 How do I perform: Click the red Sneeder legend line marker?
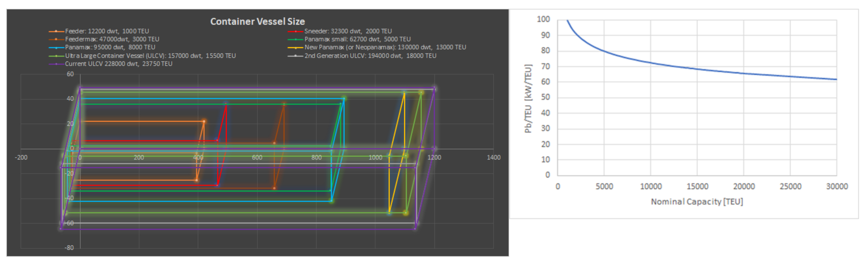click(x=295, y=31)
